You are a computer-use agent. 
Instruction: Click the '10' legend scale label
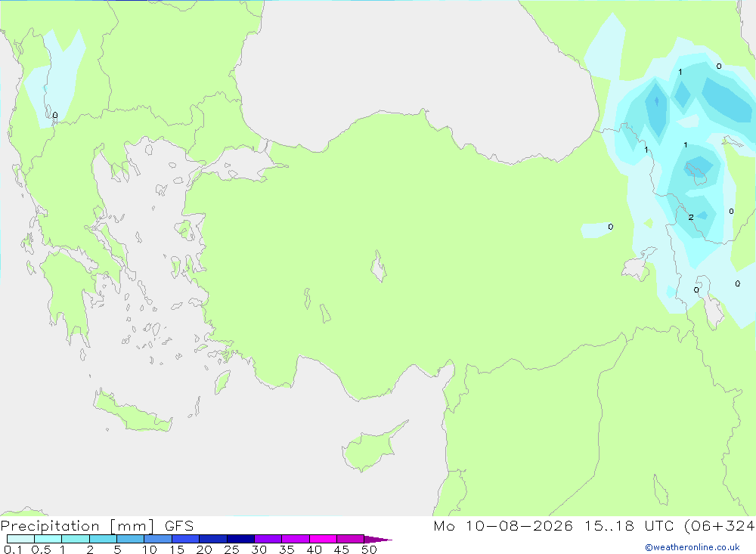(x=150, y=549)
